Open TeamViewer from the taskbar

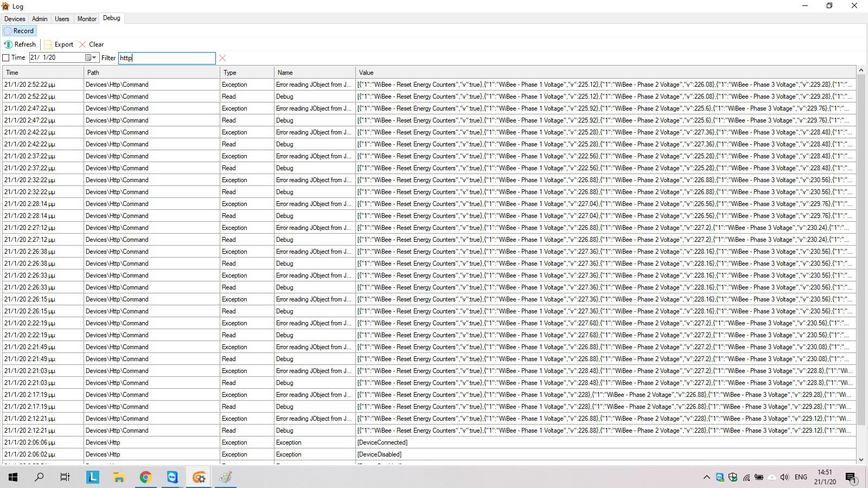click(172, 477)
